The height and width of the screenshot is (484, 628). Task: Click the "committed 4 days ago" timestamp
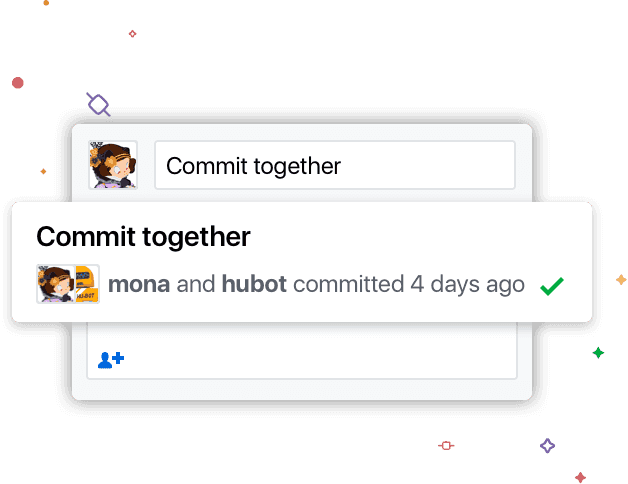408,284
